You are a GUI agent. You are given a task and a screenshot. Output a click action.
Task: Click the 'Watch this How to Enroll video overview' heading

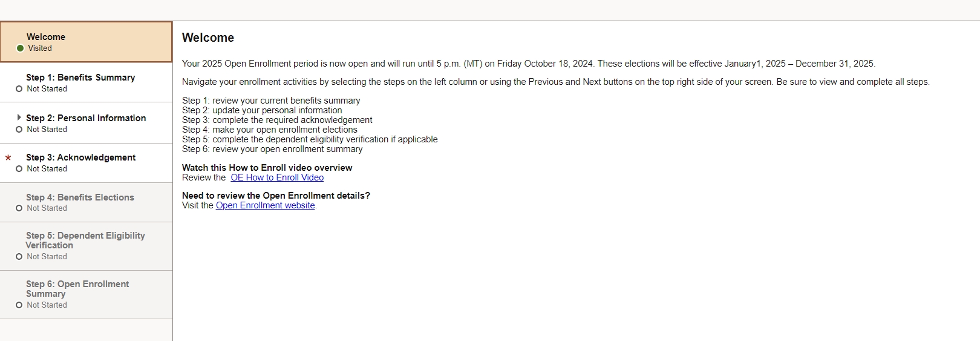[x=267, y=168]
